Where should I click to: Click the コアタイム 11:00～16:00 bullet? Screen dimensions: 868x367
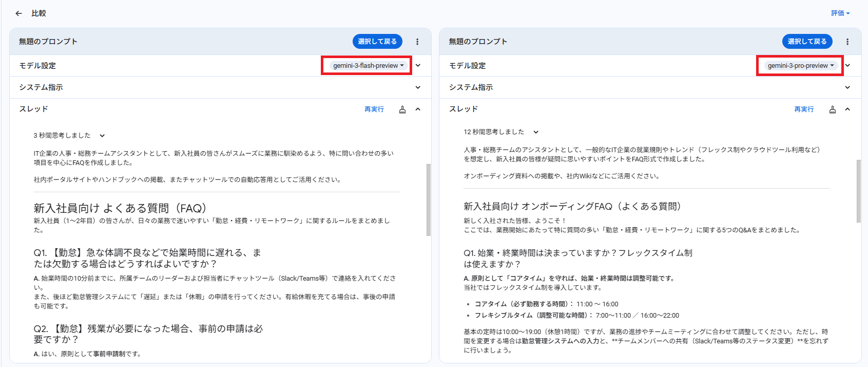tap(546, 304)
